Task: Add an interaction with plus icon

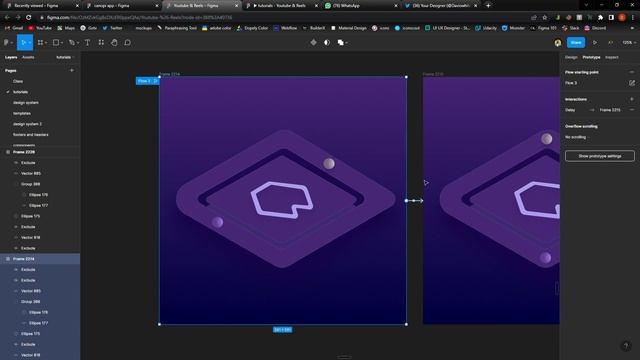Action: [631, 99]
